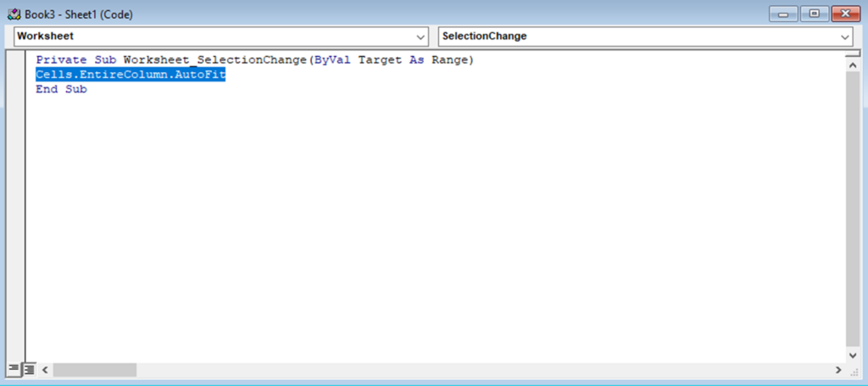Click the horizontal scrollbar thumb
Image resolution: width=868 pixels, height=386 pixels.
tap(93, 370)
